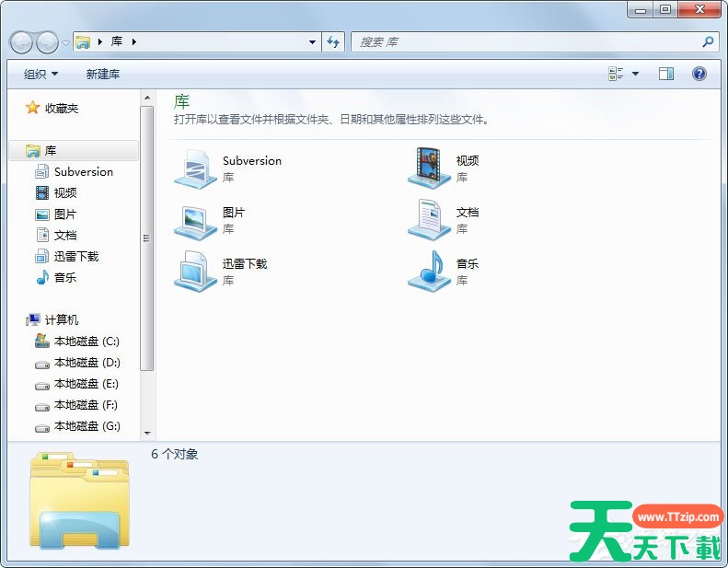Select 收藏夹 in the navigation pane
This screenshot has height=568, width=728.
pos(62,109)
